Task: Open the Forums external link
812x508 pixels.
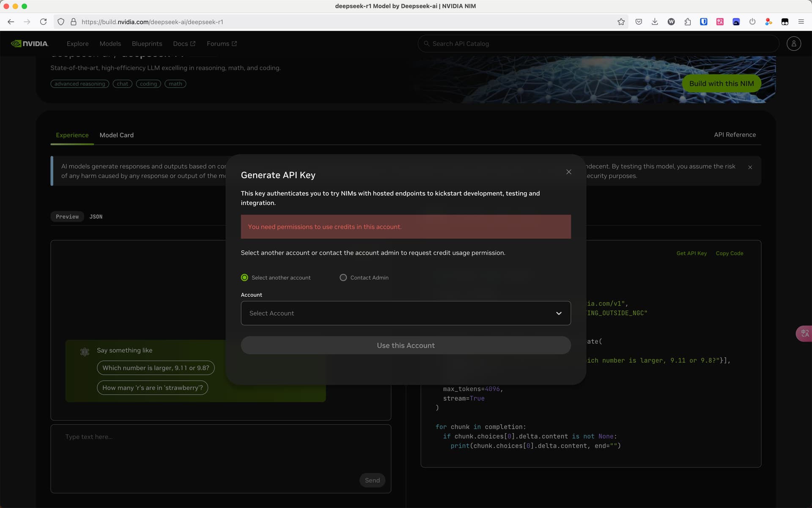Action: pos(222,44)
